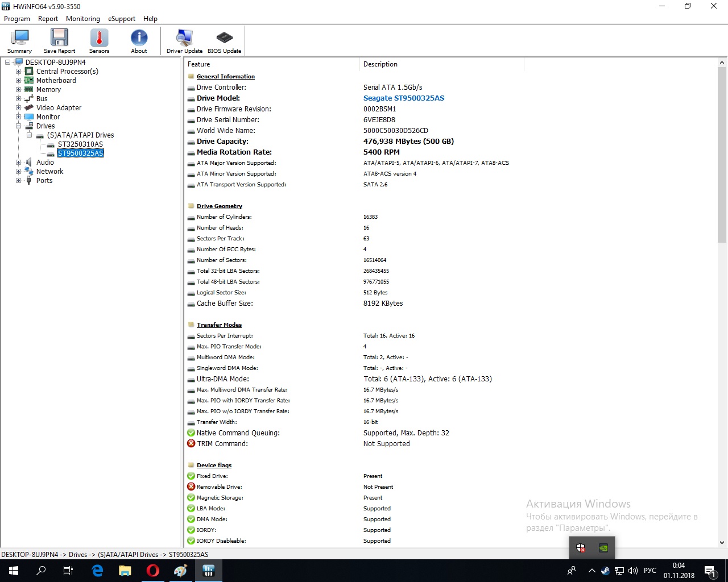Select the Ultra-DMA Mode row

pos(450,379)
